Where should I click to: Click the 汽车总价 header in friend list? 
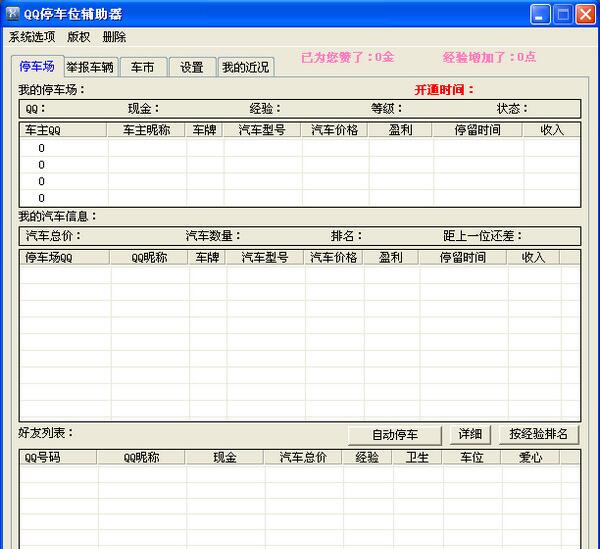click(302, 457)
